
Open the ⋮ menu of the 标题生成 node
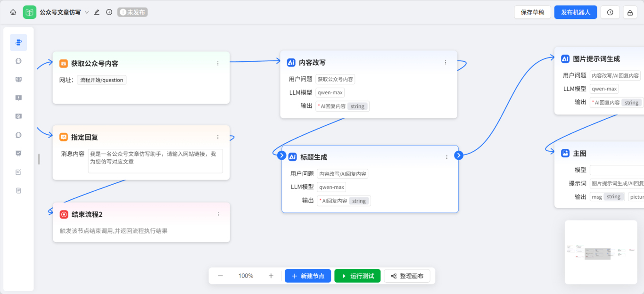click(446, 157)
